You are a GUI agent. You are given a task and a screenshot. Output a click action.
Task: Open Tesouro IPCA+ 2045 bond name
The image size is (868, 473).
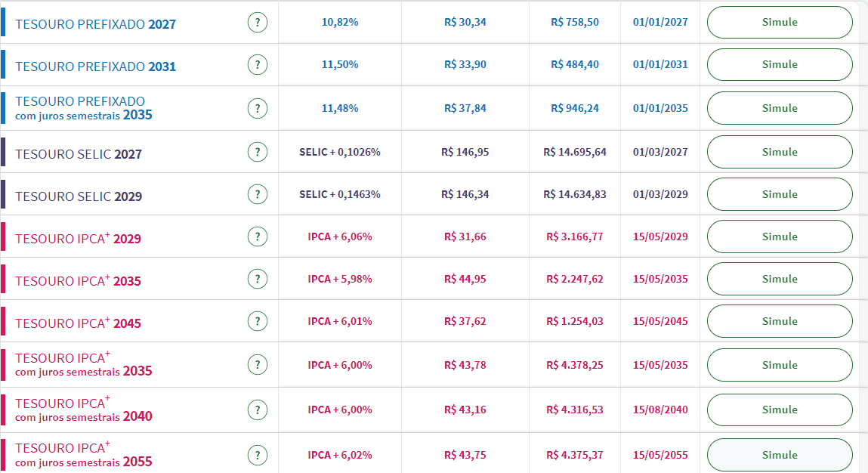[78, 323]
